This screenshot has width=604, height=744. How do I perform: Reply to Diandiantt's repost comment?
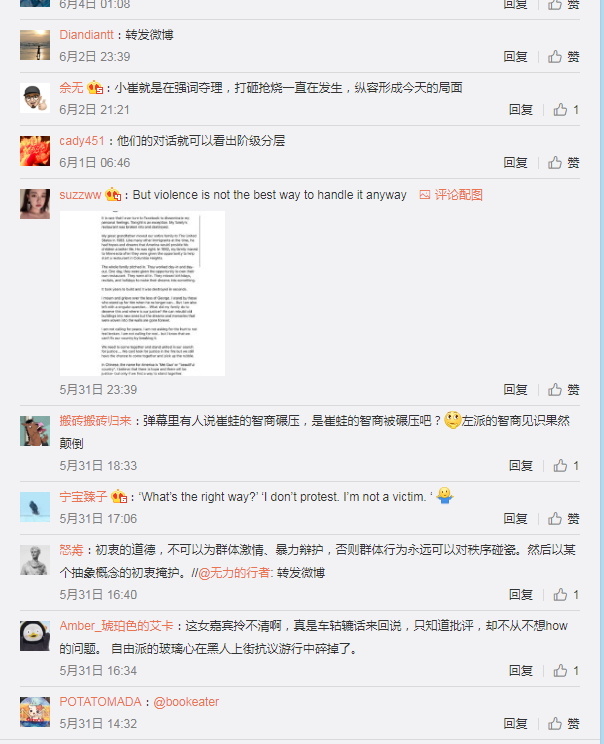point(515,57)
